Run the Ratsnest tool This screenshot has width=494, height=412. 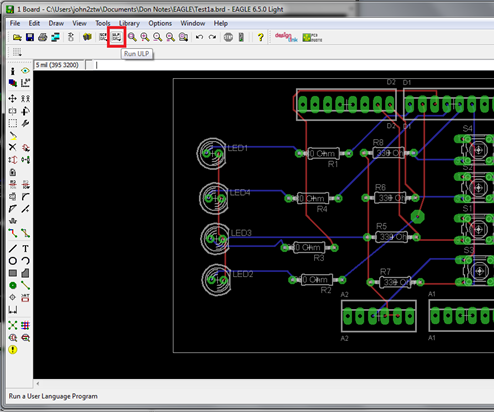pyautogui.click(x=13, y=325)
